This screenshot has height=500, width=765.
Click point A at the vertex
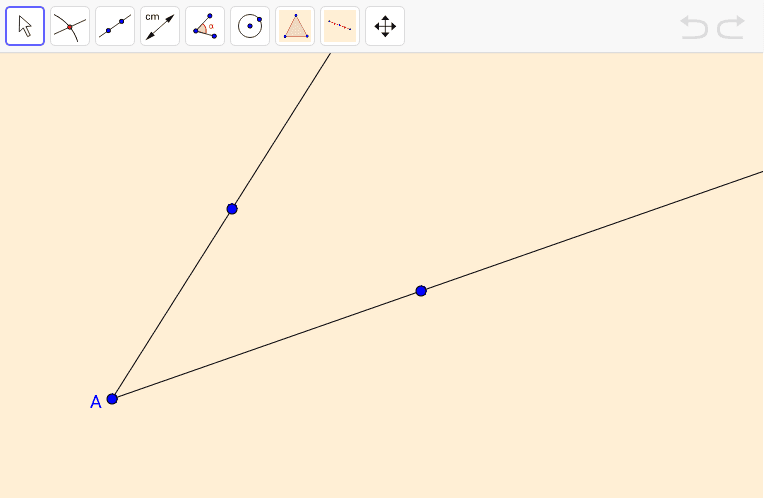(x=112, y=399)
